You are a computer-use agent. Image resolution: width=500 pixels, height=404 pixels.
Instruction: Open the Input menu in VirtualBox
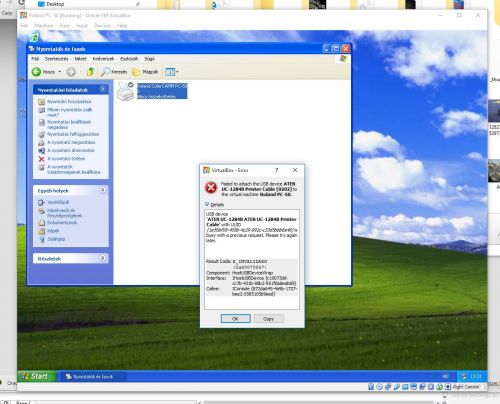pyautogui.click(x=82, y=26)
